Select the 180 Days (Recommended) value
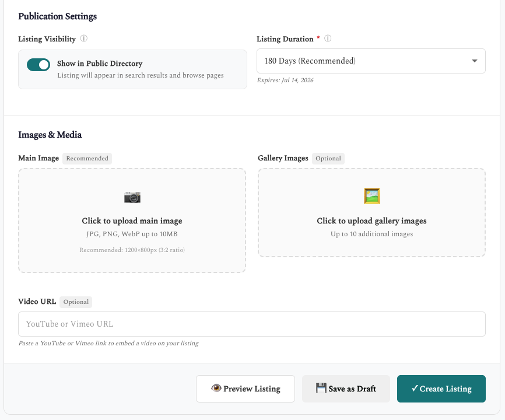 (310, 61)
